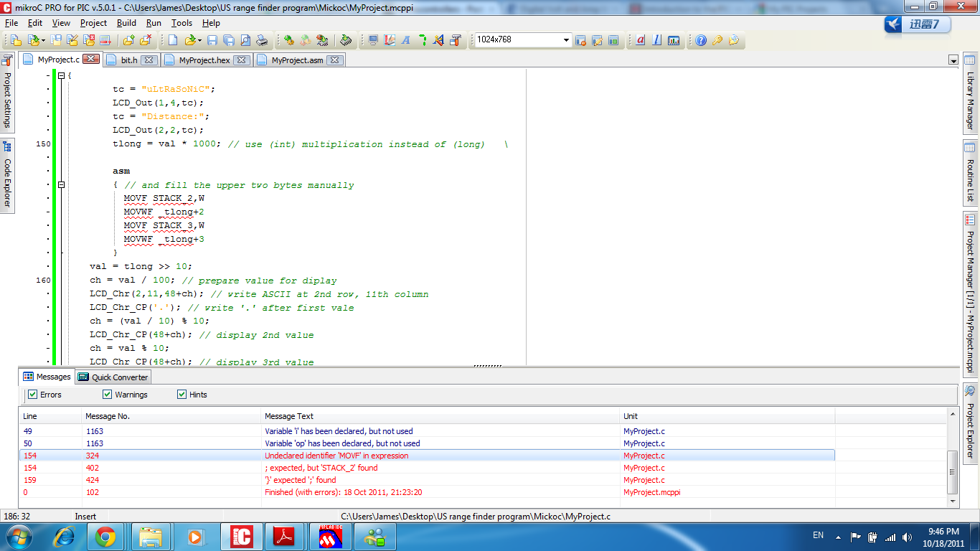Click the Open Project folder icon
This screenshot has width=980, height=551.
click(x=33, y=40)
